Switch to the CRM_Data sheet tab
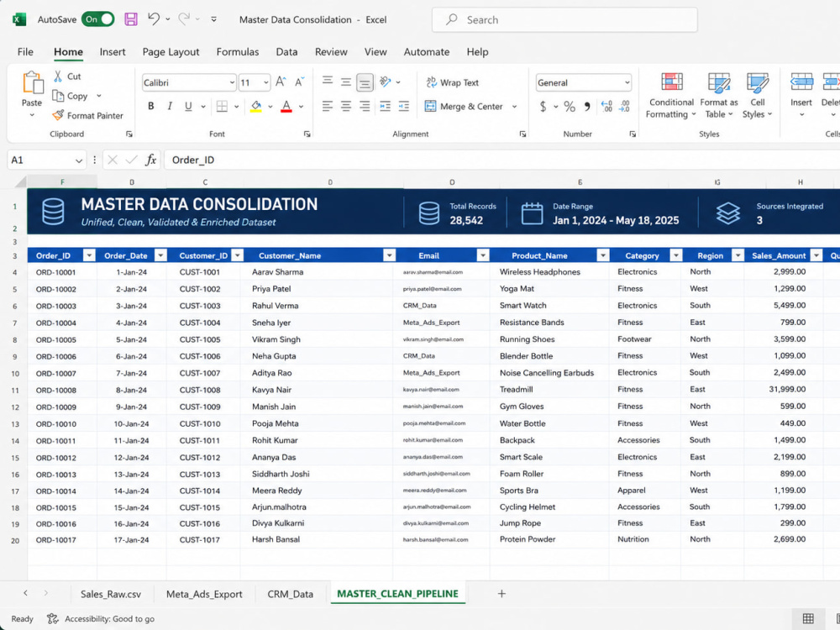The height and width of the screenshot is (630, 840). (291, 594)
